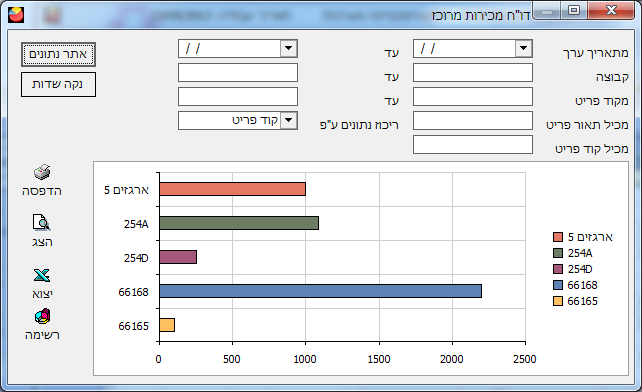Click the מכיל קוד פריט input field
Image resolution: width=642 pixels, height=392 pixels.
[x=473, y=145]
